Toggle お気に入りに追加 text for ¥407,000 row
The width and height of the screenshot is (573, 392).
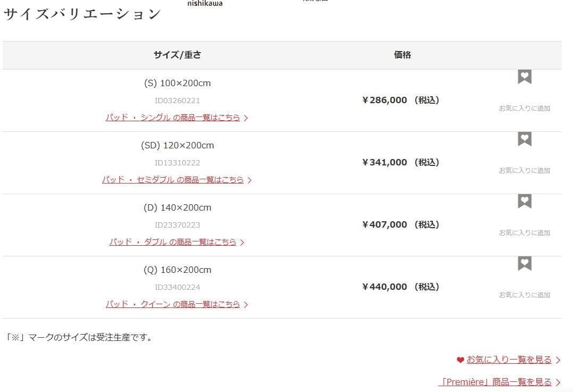[x=524, y=233]
